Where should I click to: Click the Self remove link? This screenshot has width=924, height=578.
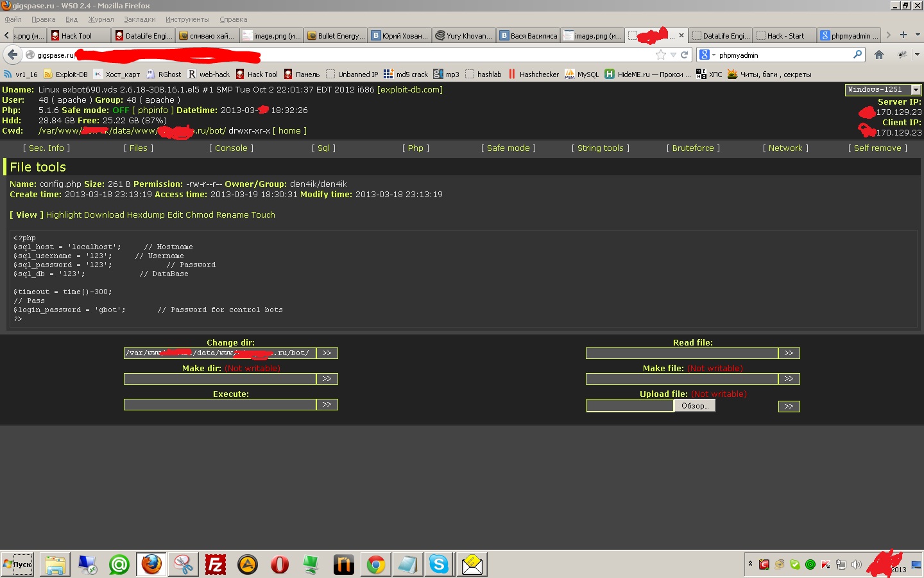click(x=877, y=148)
